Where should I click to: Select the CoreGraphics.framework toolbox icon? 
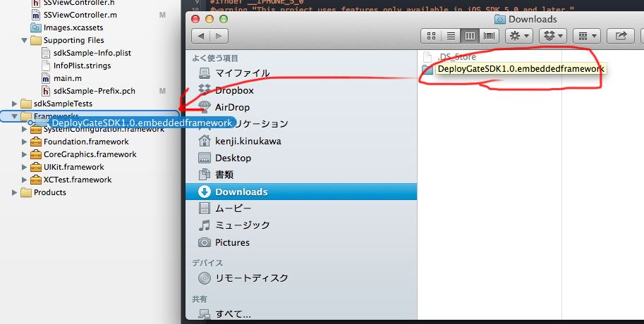click(36, 155)
